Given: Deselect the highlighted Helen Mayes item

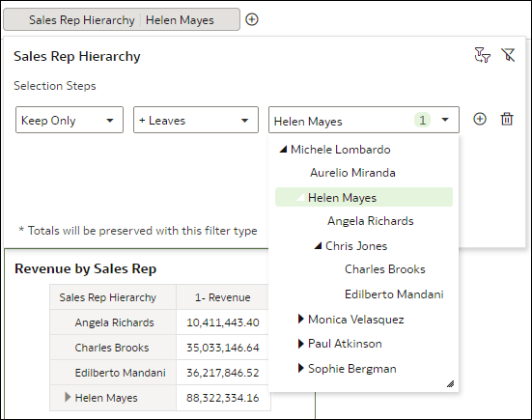Looking at the screenshot, I should coord(364,197).
